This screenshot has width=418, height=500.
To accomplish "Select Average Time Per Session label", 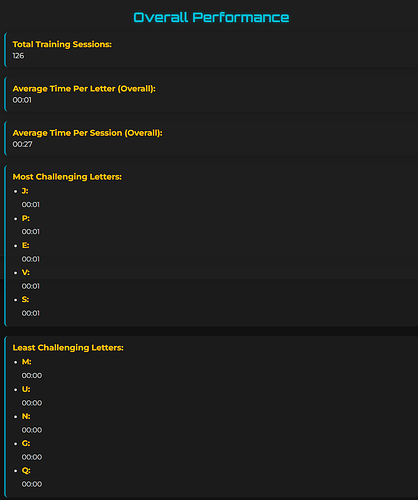I will tap(87, 133).
